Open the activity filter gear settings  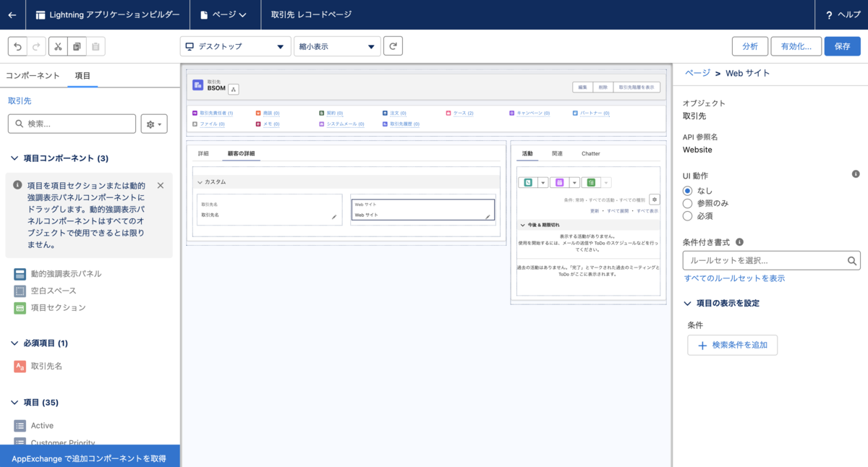click(654, 200)
